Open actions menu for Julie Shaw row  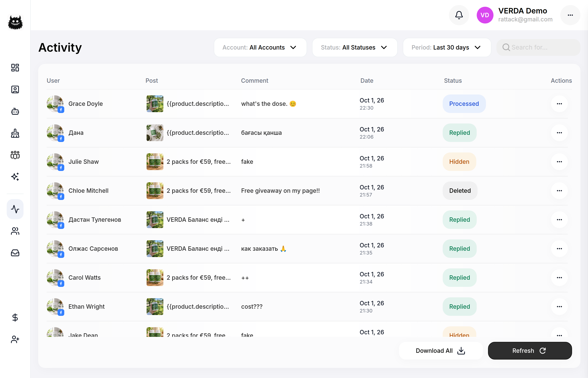click(x=559, y=162)
